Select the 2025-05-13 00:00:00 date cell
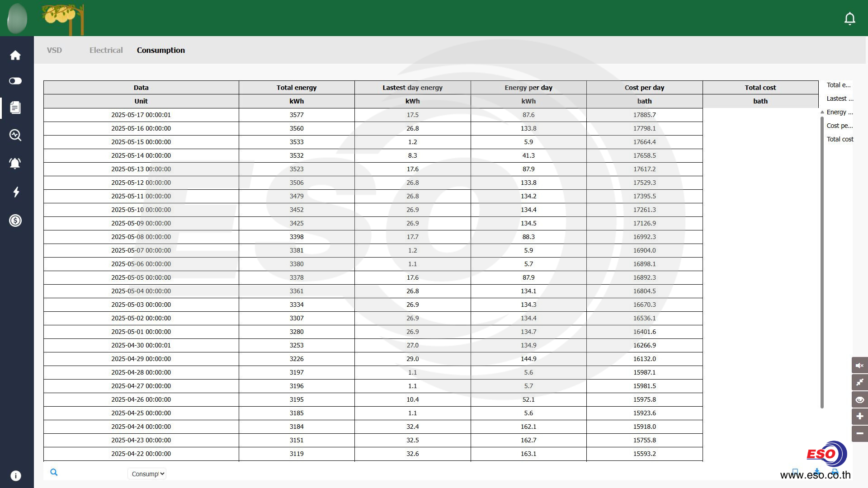The height and width of the screenshot is (488, 868). coord(141,169)
